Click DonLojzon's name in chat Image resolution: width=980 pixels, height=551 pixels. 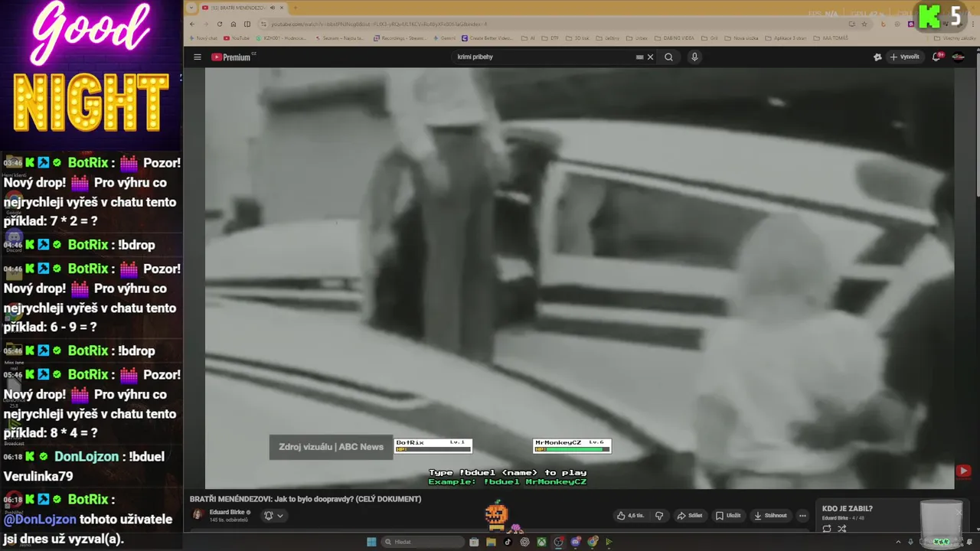[x=87, y=456]
